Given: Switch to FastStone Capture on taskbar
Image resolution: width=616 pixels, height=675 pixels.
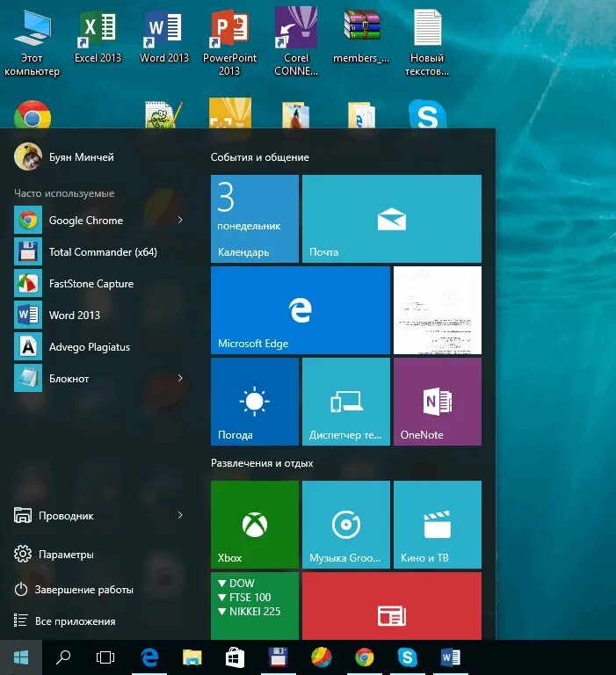Looking at the screenshot, I should tap(321, 657).
